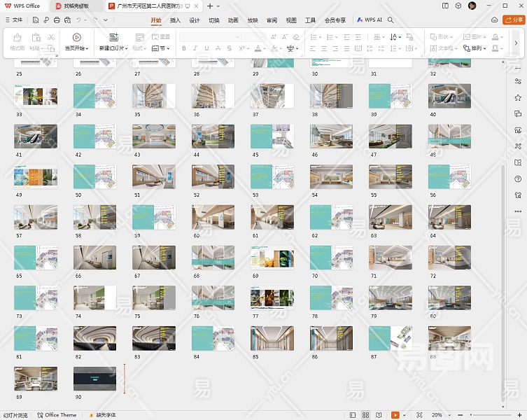
Task: Click the orange 分享 share button
Action: pyautogui.click(x=514, y=20)
